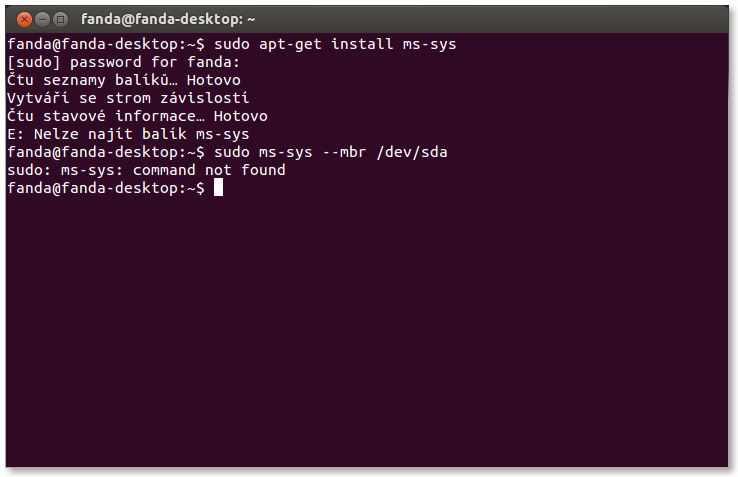Close the terminal window
738x477 pixels.
coord(24,18)
